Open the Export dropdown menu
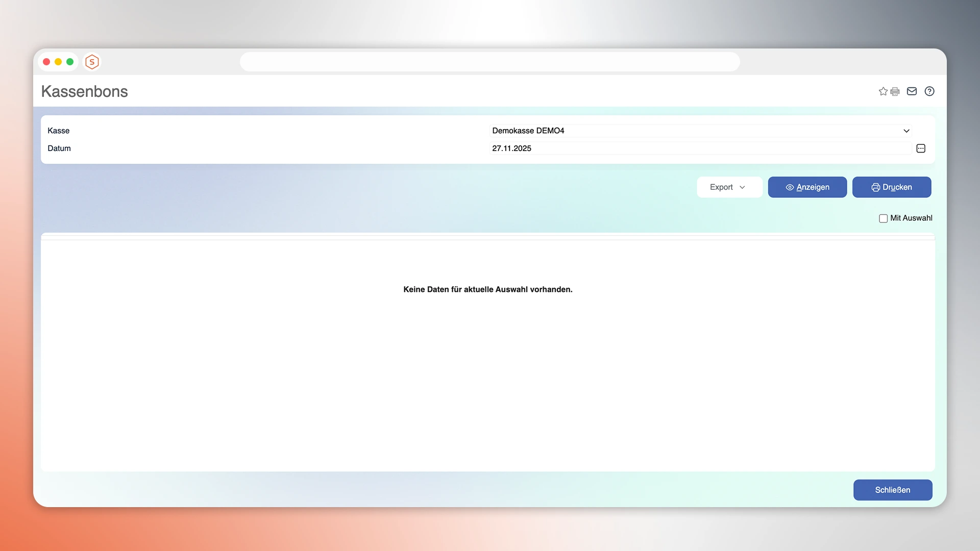This screenshot has width=980, height=551. pyautogui.click(x=729, y=187)
